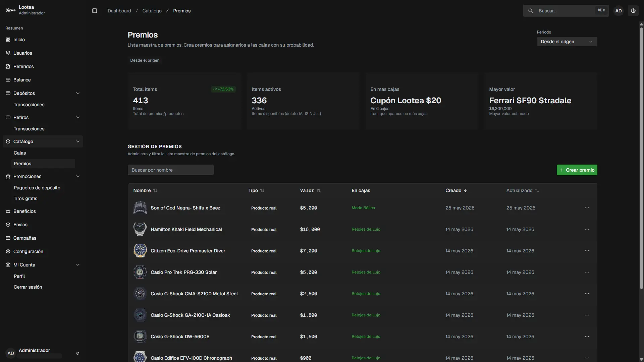
Task: Sort by Actualizado column
Action: [523, 190]
